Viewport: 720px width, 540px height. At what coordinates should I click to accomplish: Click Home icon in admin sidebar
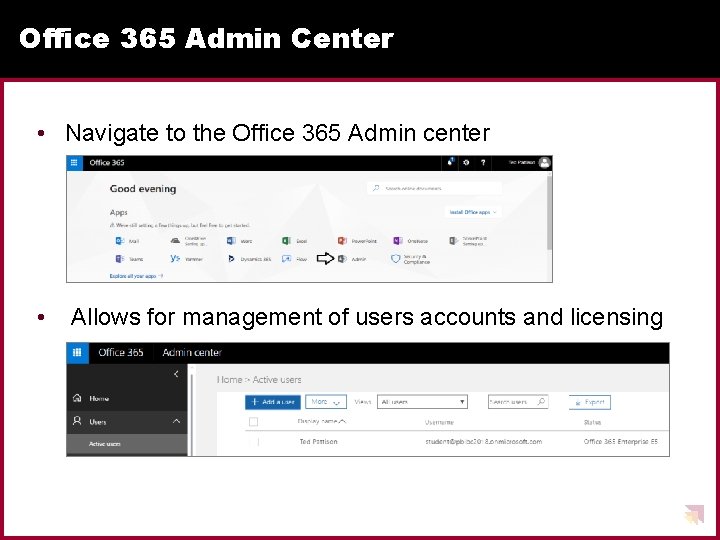tap(77, 398)
